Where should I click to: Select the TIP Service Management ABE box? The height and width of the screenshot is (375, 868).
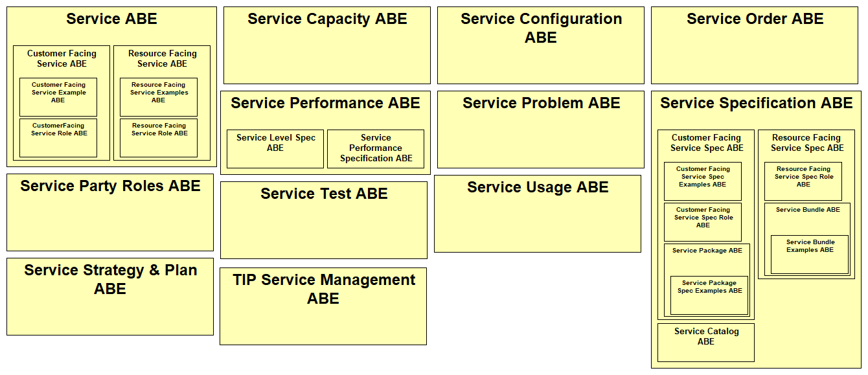(323, 306)
